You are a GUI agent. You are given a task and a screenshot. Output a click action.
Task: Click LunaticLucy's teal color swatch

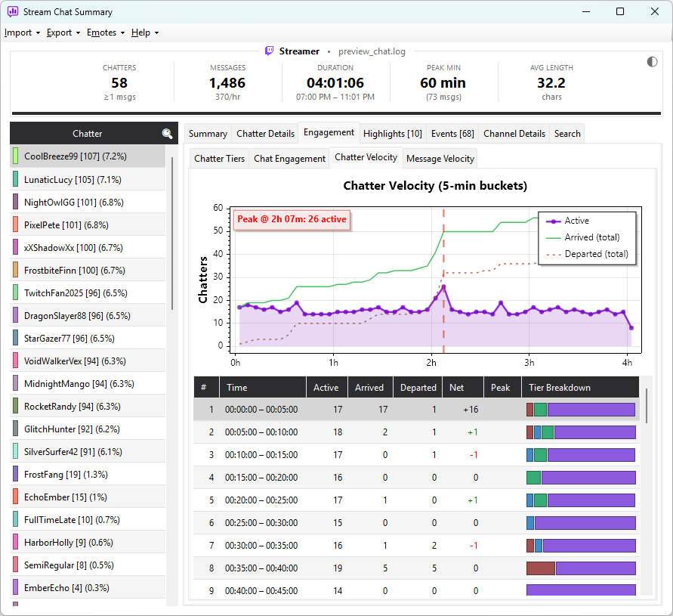pyautogui.click(x=15, y=179)
